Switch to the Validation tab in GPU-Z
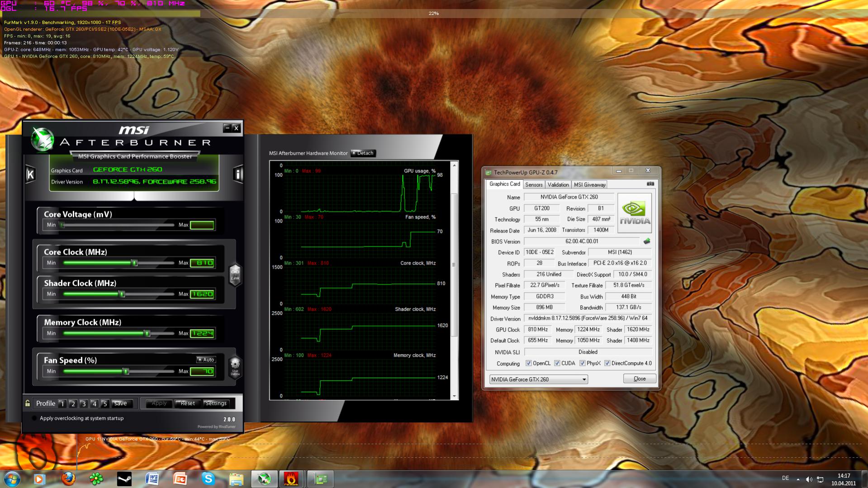868x488 pixels. pyautogui.click(x=558, y=185)
